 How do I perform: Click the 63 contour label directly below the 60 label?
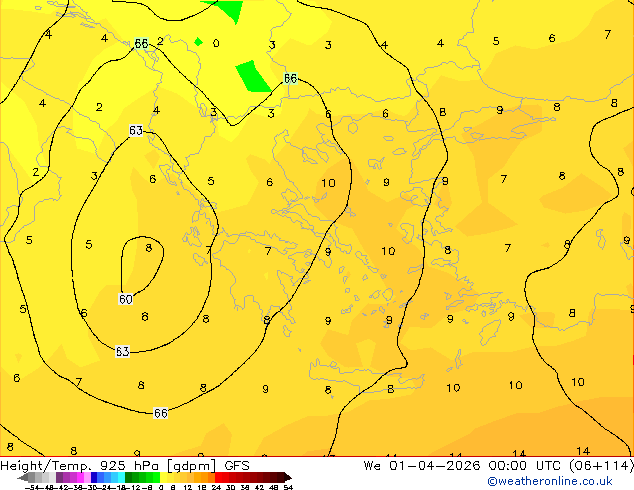coord(123,351)
